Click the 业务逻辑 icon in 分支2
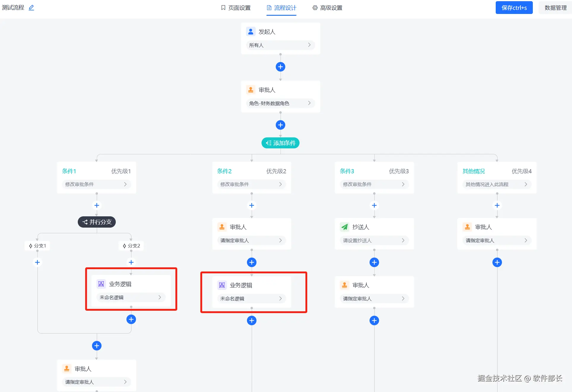 pos(101,284)
